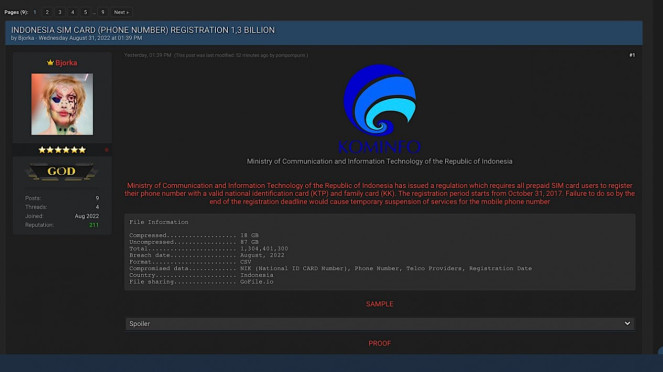Click the Next page button

pos(121,12)
